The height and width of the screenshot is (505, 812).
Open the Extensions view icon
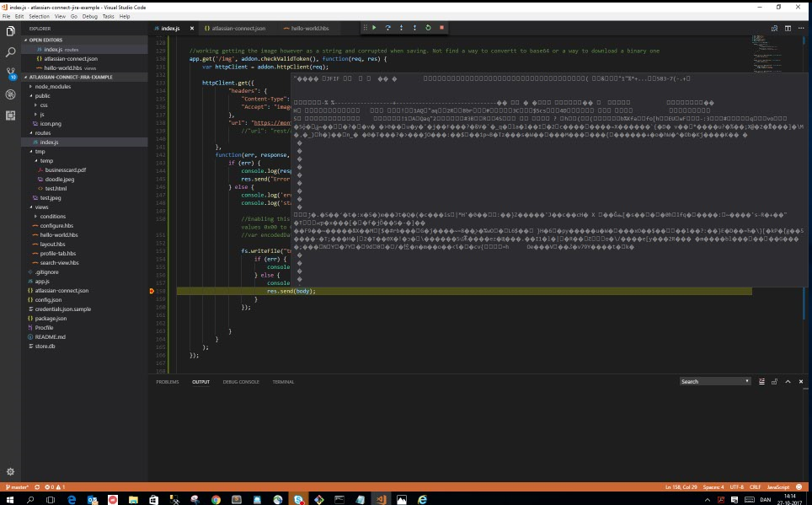click(10, 116)
